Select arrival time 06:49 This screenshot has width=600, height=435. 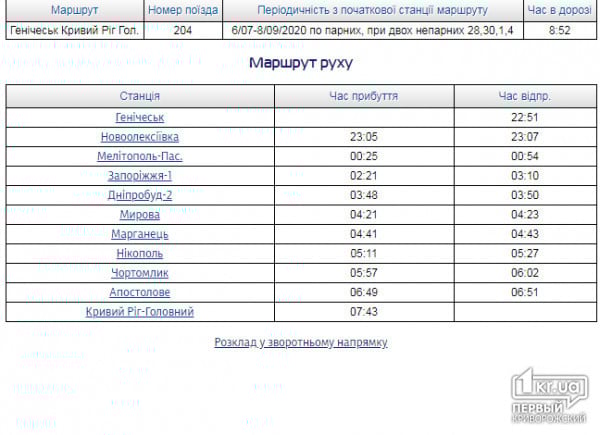click(x=364, y=292)
